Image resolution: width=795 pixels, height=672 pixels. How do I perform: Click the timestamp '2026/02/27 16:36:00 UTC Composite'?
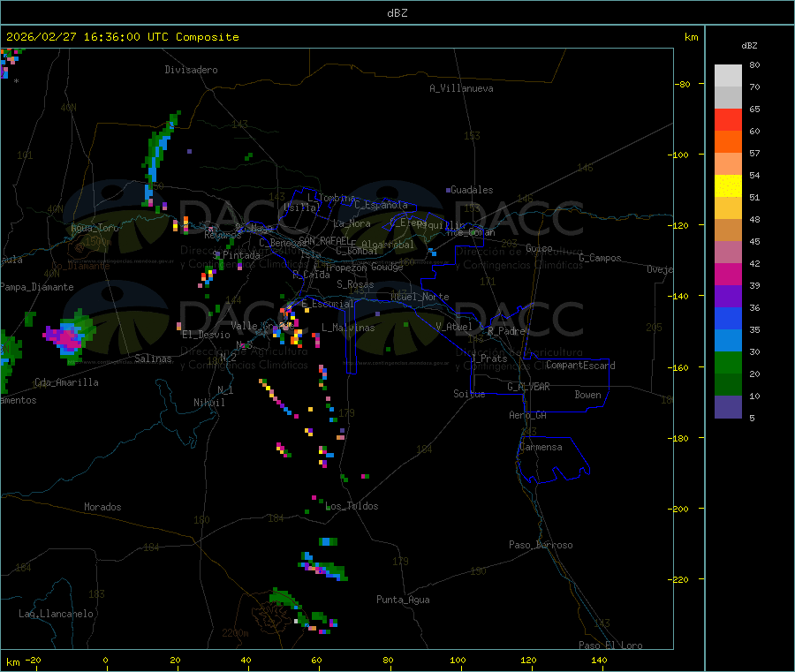point(123,37)
